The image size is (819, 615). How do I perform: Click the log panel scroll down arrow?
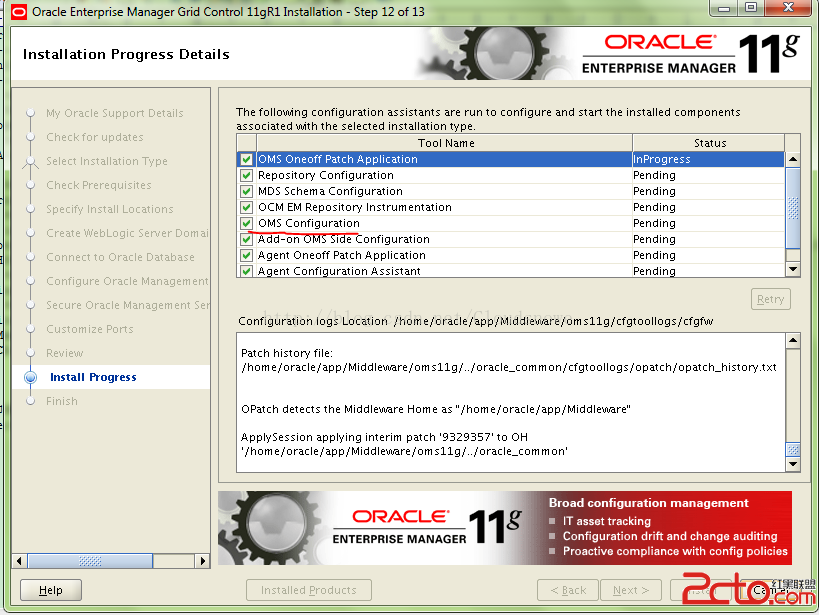pyautogui.click(x=793, y=464)
